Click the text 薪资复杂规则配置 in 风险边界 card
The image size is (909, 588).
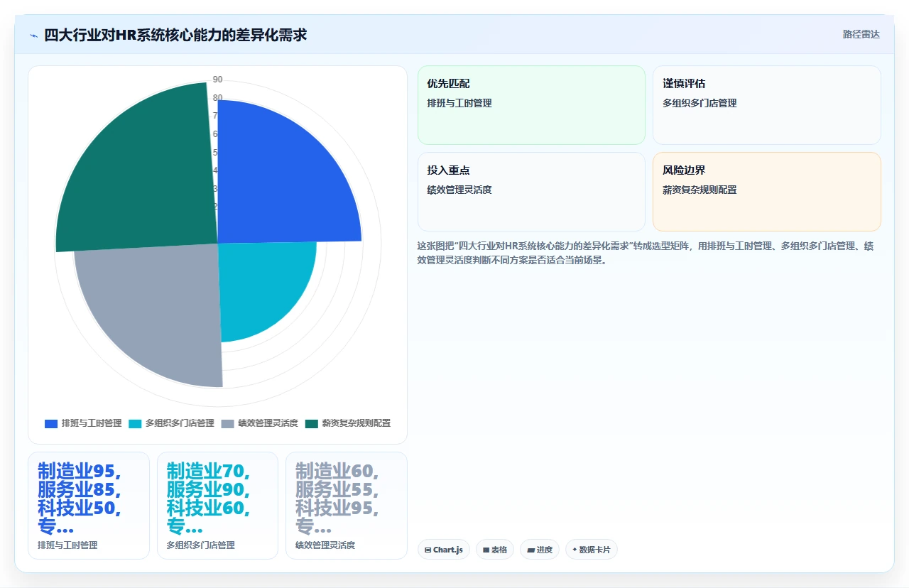[700, 190]
